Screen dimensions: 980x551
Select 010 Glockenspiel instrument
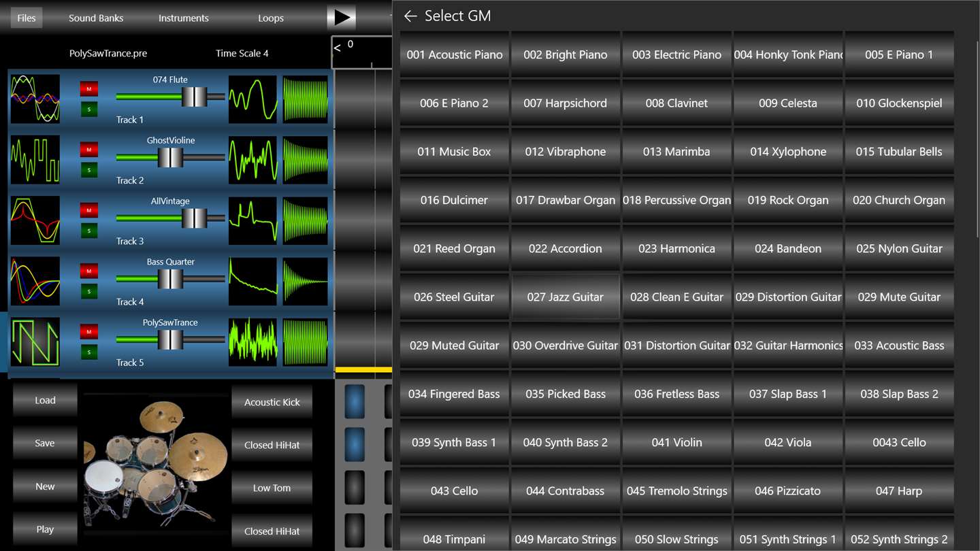point(899,103)
